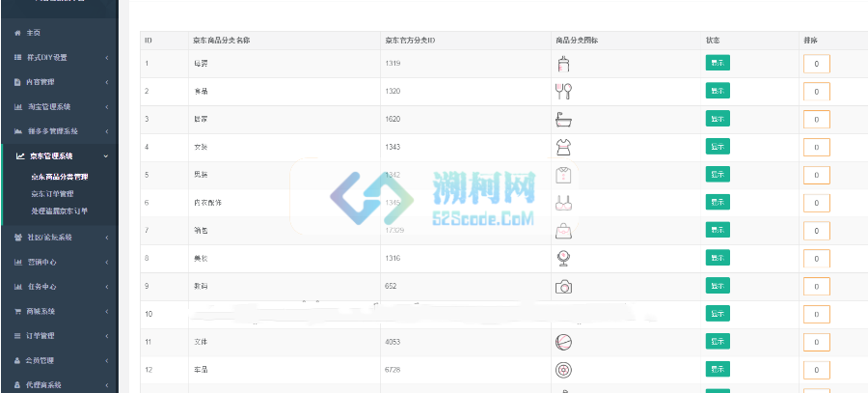Toggle the 显示 status for 食品

click(x=718, y=91)
